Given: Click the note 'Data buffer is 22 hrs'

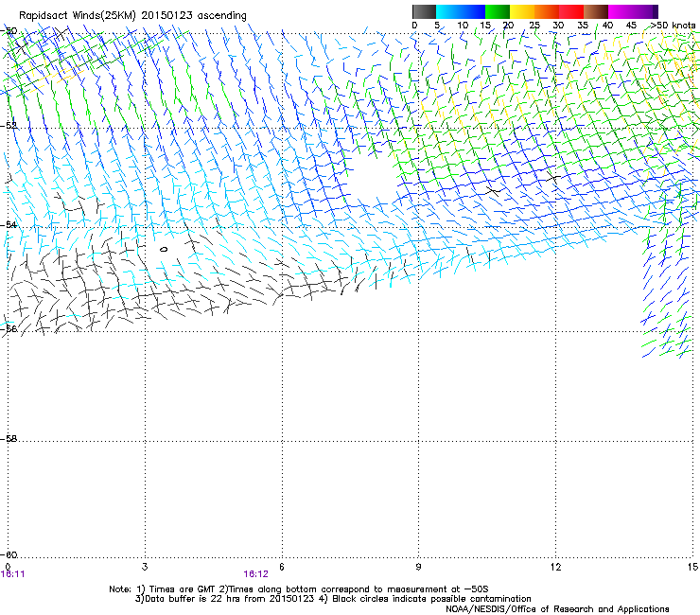Looking at the screenshot, I should click(x=192, y=599).
